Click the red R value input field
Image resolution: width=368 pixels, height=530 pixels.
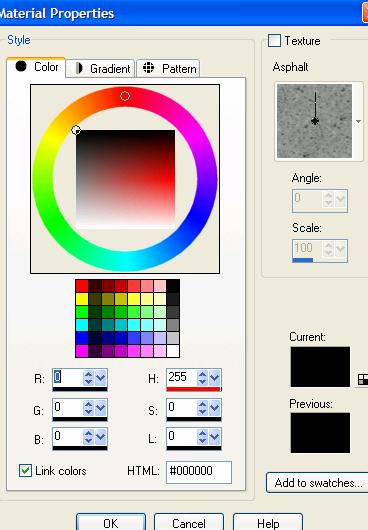tap(68, 377)
